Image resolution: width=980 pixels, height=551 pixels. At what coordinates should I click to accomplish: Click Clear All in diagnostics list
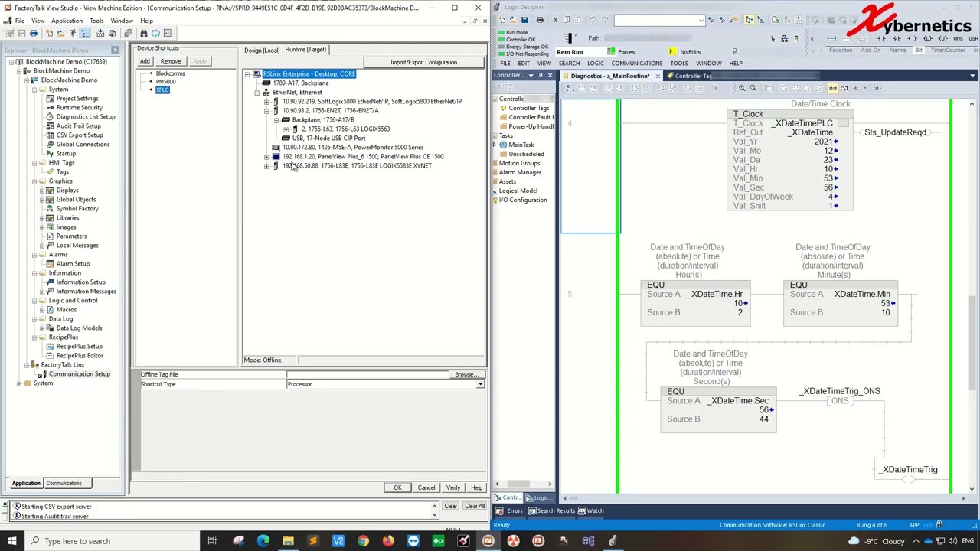tap(474, 506)
